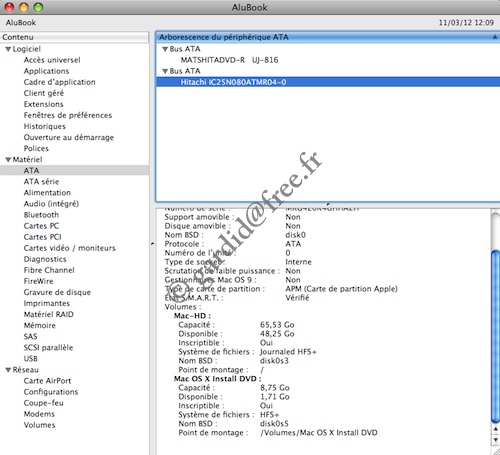The width and height of the screenshot is (500, 455).
Task: Select Coupe-feu entry
Action: tap(43, 403)
